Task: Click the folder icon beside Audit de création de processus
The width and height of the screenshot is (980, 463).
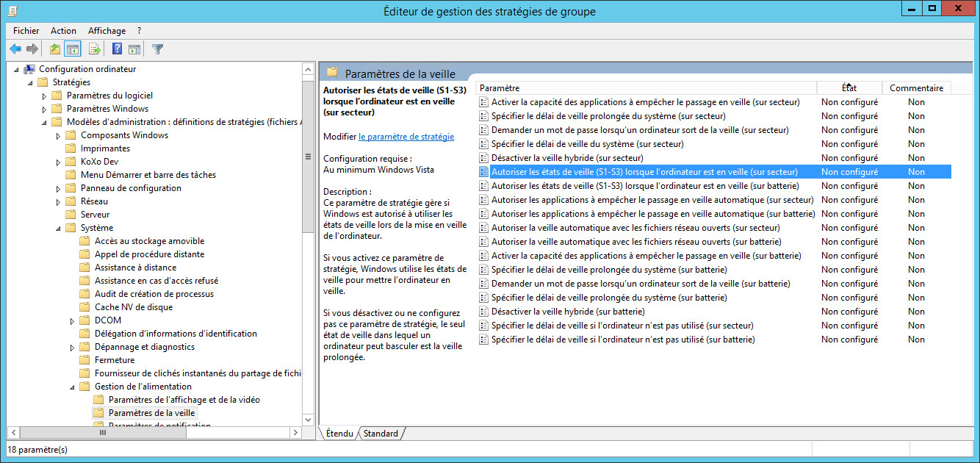Action: click(84, 294)
